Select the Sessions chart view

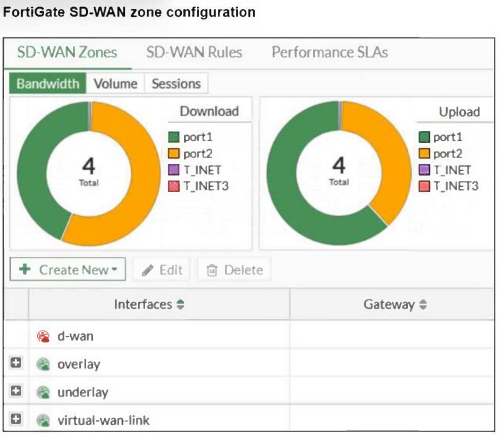point(176,83)
